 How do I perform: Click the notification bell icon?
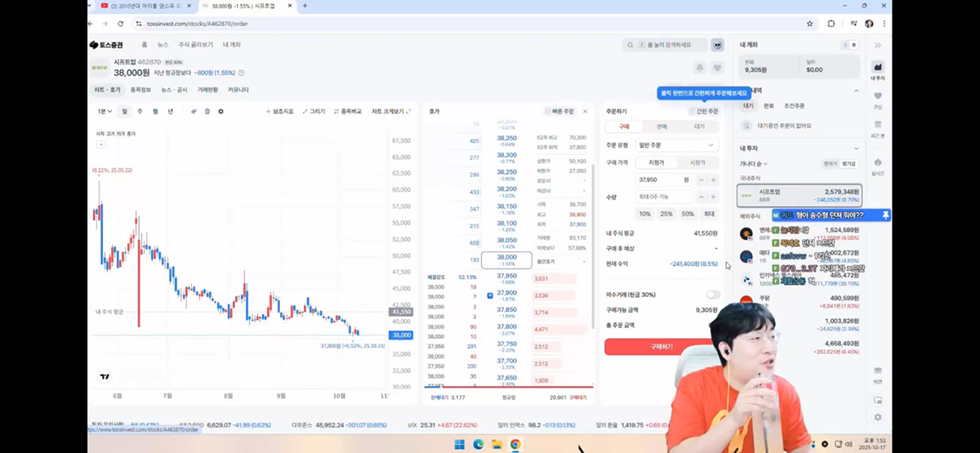coord(699,68)
